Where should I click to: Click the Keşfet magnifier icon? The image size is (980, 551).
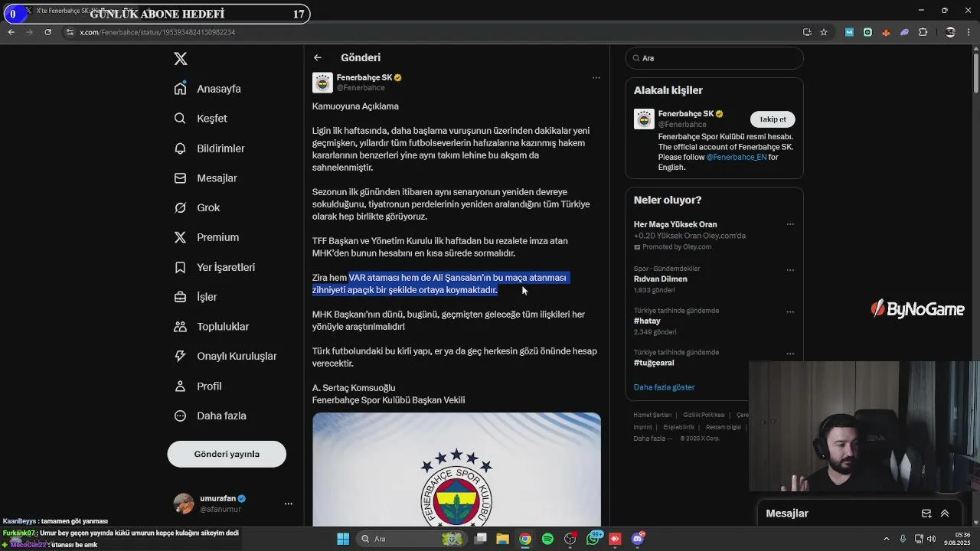coord(180,119)
